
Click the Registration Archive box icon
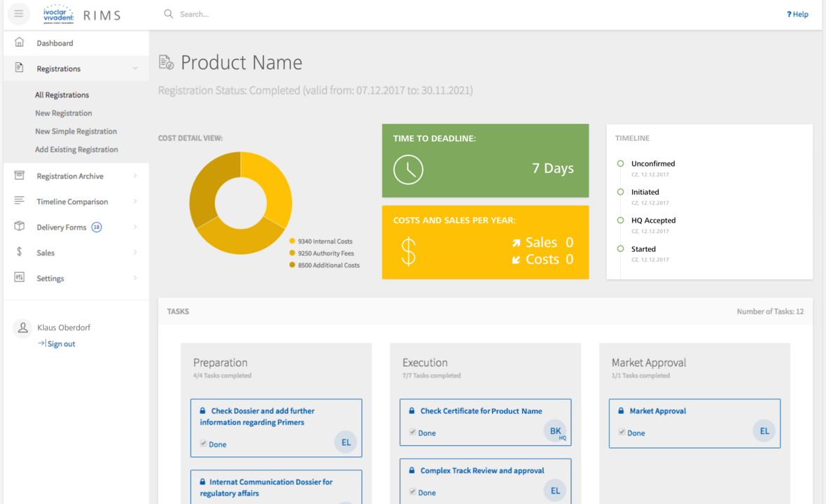[20, 176]
